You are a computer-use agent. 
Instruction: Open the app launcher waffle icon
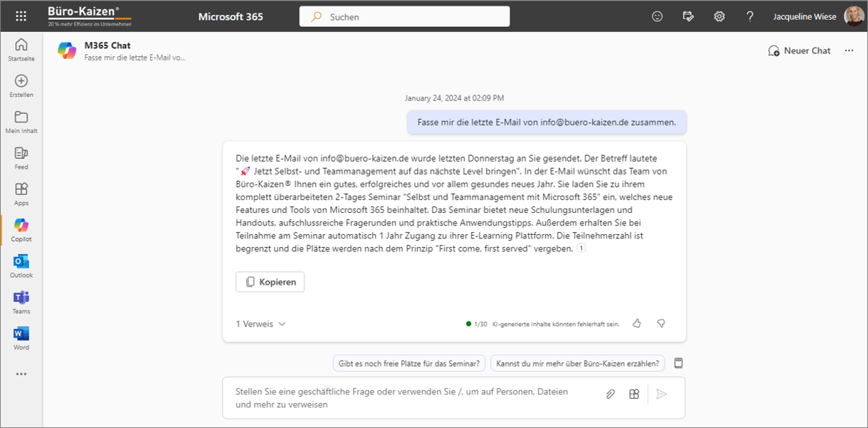(x=21, y=16)
